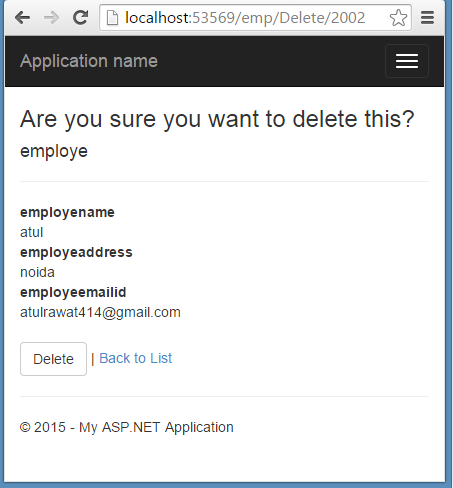Open the Back to List link
The image size is (453, 488).
pyautogui.click(x=136, y=358)
